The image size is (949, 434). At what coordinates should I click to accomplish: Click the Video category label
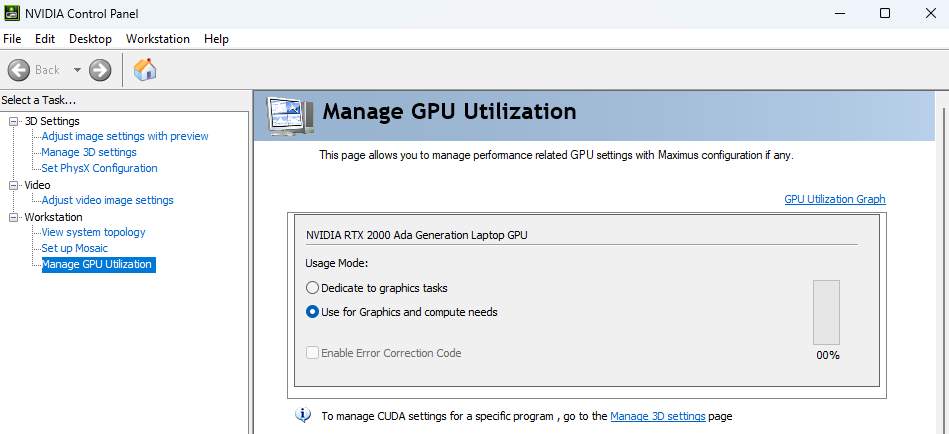pyautogui.click(x=38, y=185)
